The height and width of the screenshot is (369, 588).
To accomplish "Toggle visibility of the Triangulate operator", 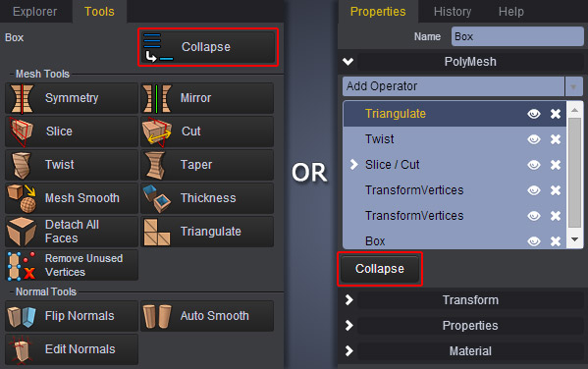I will pyautogui.click(x=534, y=114).
